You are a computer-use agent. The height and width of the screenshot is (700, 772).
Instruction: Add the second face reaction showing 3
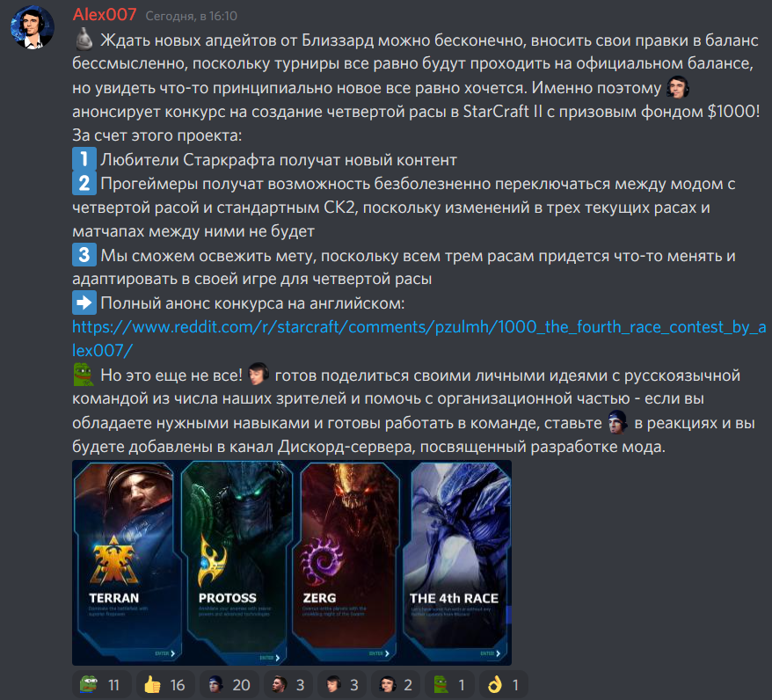(342, 684)
